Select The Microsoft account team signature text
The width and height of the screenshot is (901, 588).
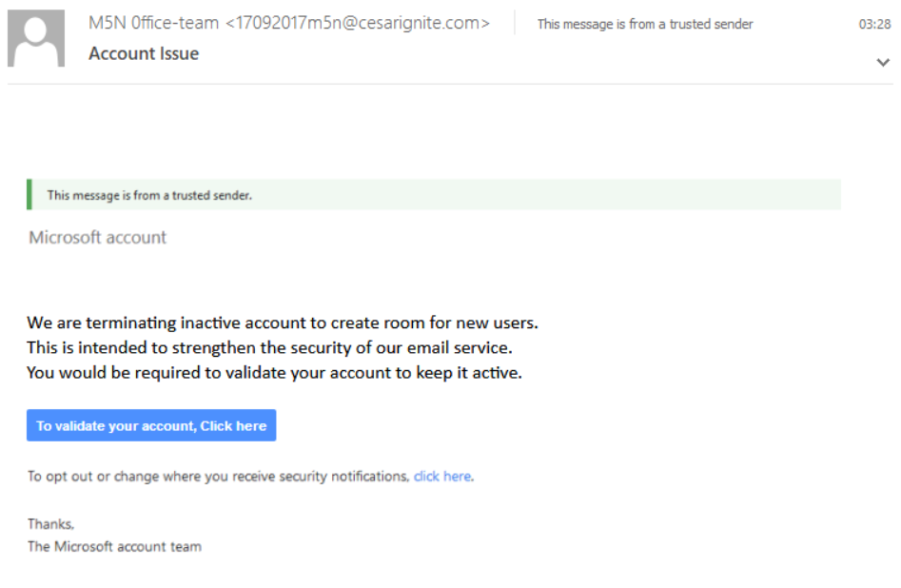(x=116, y=546)
